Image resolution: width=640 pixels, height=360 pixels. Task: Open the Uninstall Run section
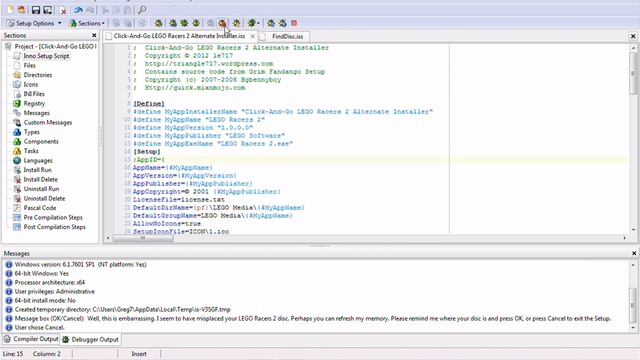coord(41,189)
